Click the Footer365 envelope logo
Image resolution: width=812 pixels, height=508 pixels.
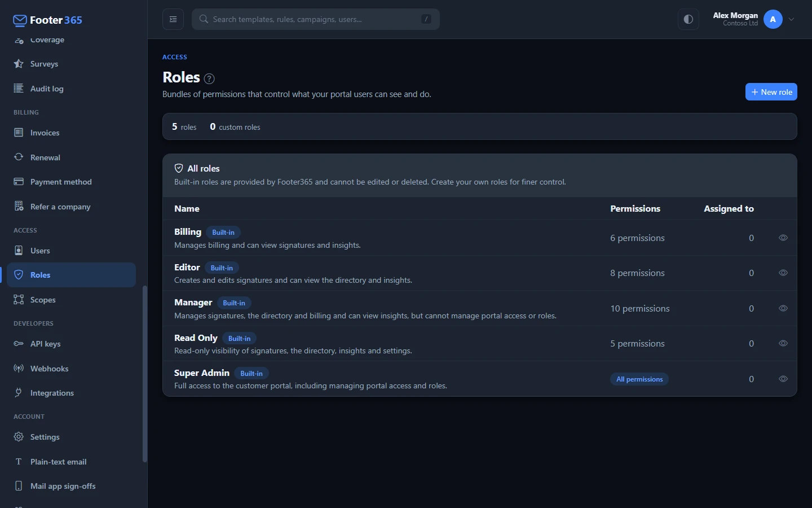pyautogui.click(x=20, y=21)
